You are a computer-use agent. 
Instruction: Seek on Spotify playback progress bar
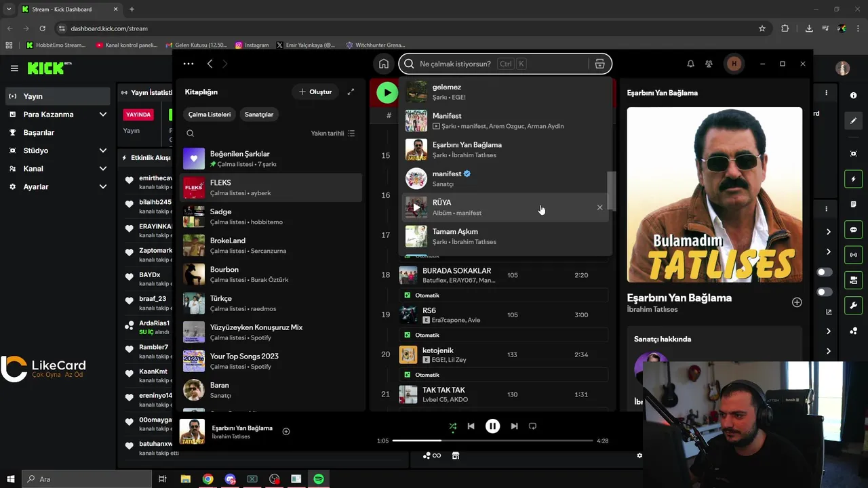[x=493, y=441]
